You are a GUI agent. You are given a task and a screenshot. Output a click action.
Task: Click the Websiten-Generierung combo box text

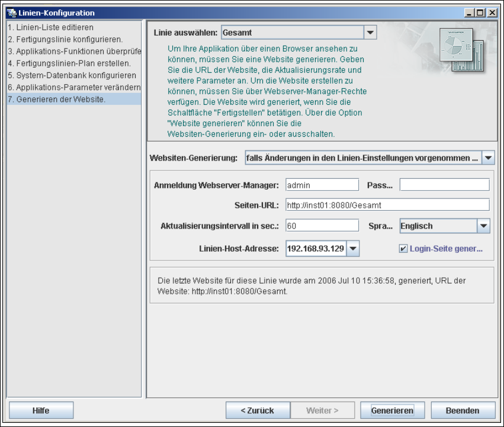[x=363, y=158]
